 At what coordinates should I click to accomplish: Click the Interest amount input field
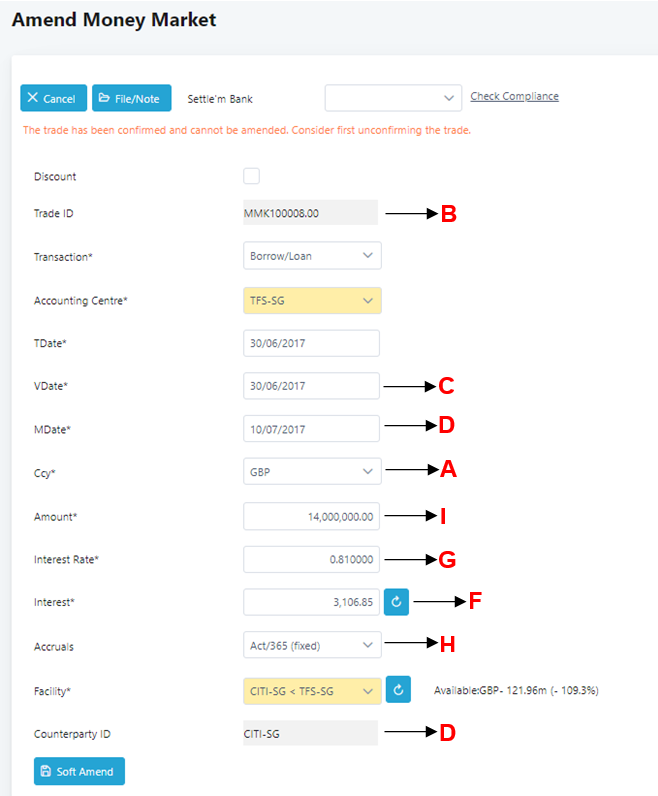point(311,602)
